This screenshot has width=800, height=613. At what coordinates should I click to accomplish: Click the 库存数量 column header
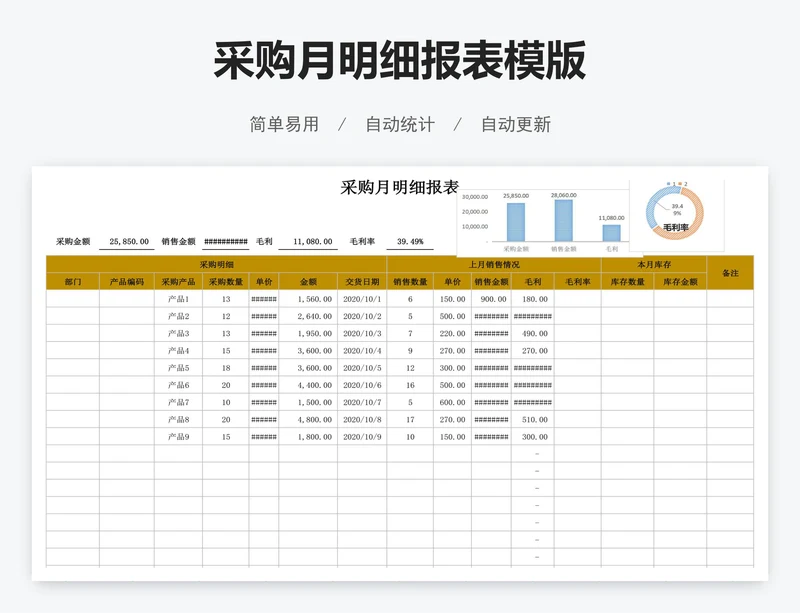point(628,282)
